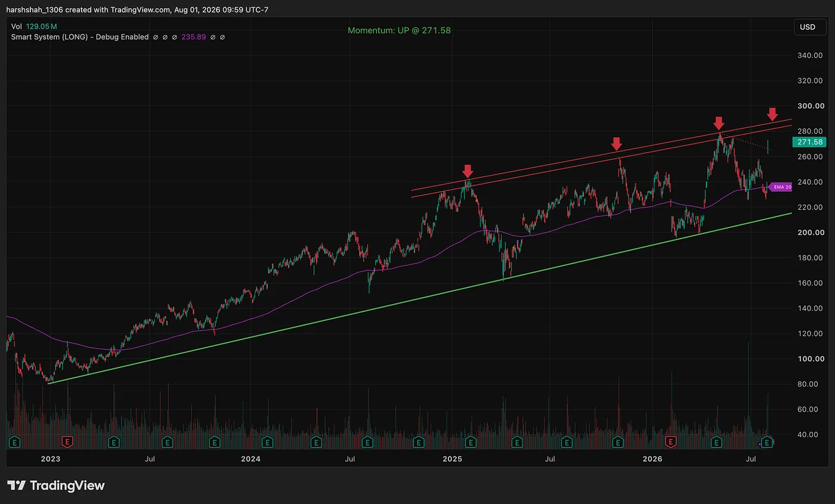835x504 pixels.
Task: Click the 260.00 price axis label
Action: [x=809, y=157]
